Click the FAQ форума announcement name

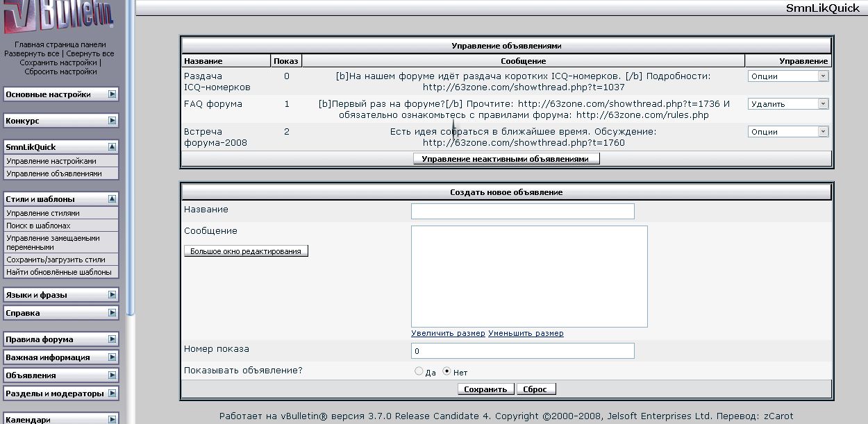(213, 104)
